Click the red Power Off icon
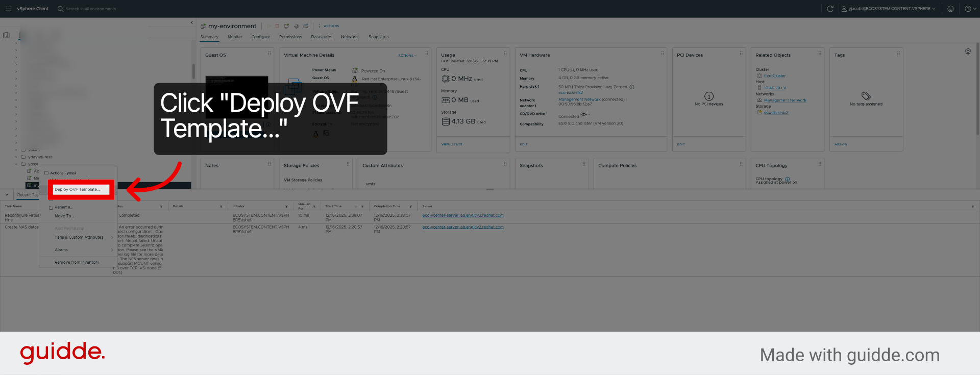Image resolution: width=980 pixels, height=375 pixels. (277, 26)
